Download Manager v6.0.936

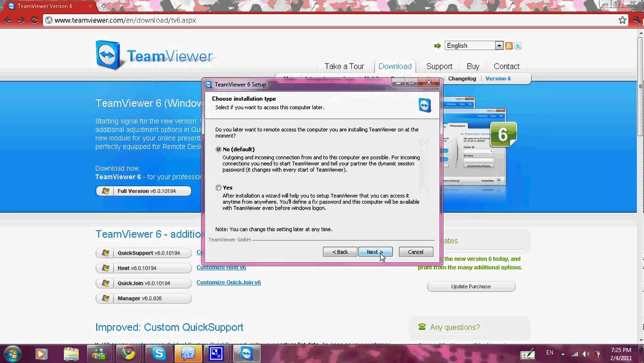[x=144, y=298]
